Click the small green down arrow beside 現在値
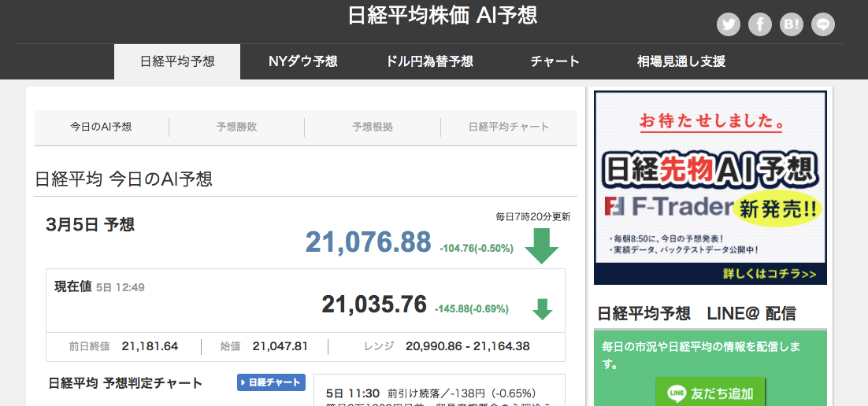 click(x=542, y=309)
